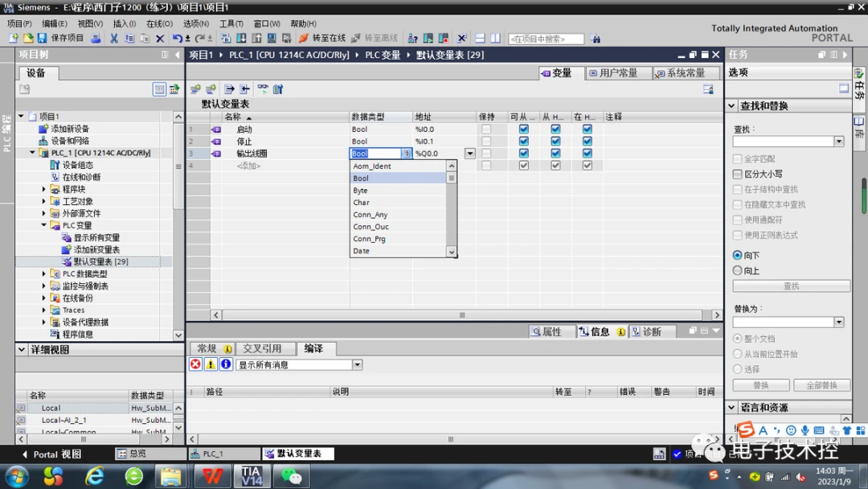Expand the 监控与强制表 tree node
This screenshot has width=868, height=489.
tap(43, 286)
